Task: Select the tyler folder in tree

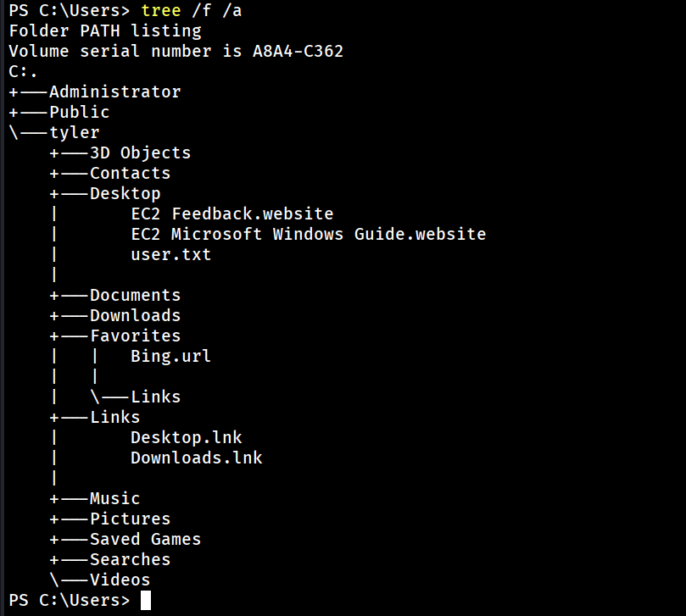Action: 74,132
